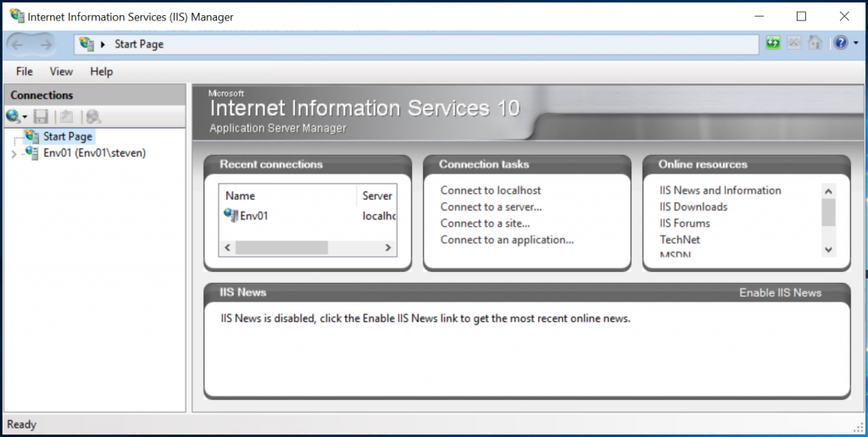Click the Create New Connection globe icon
Viewport: 868px width, 437px height.
13,116
